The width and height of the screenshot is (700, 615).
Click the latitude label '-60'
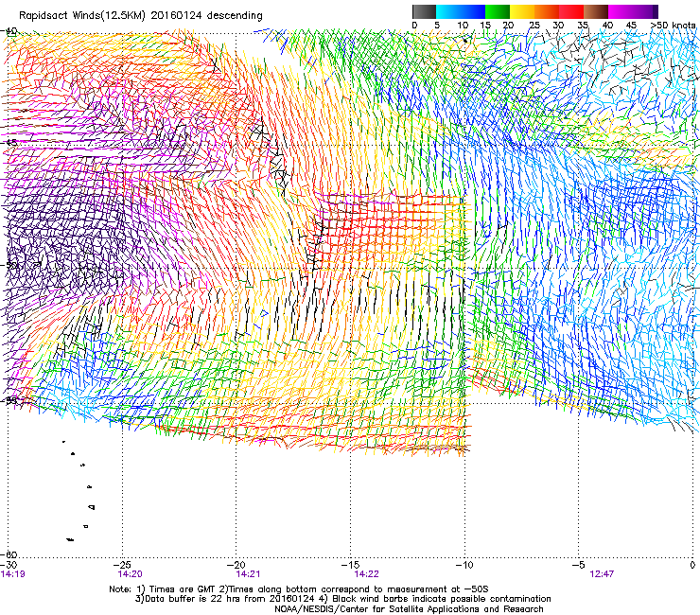coord(9,554)
